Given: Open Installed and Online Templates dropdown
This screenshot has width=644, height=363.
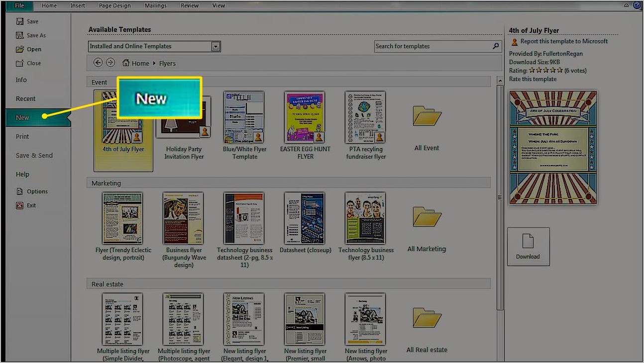Looking at the screenshot, I should 215,46.
